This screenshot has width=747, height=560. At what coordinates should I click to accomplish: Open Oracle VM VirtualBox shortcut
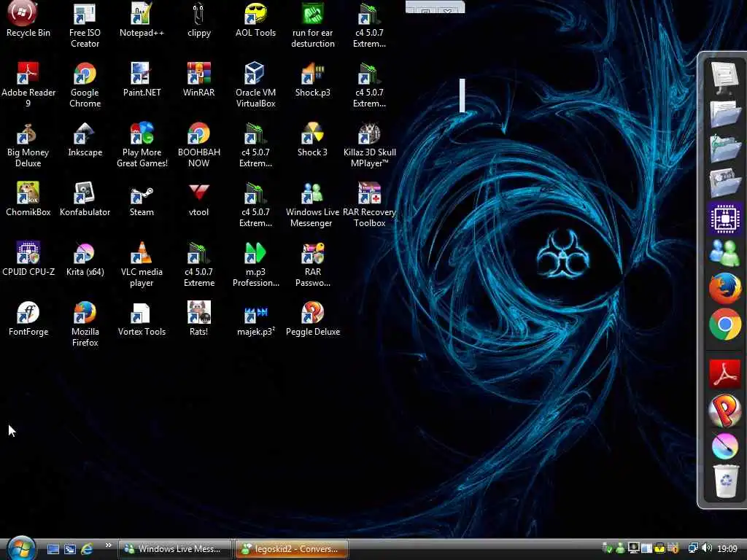pyautogui.click(x=255, y=85)
